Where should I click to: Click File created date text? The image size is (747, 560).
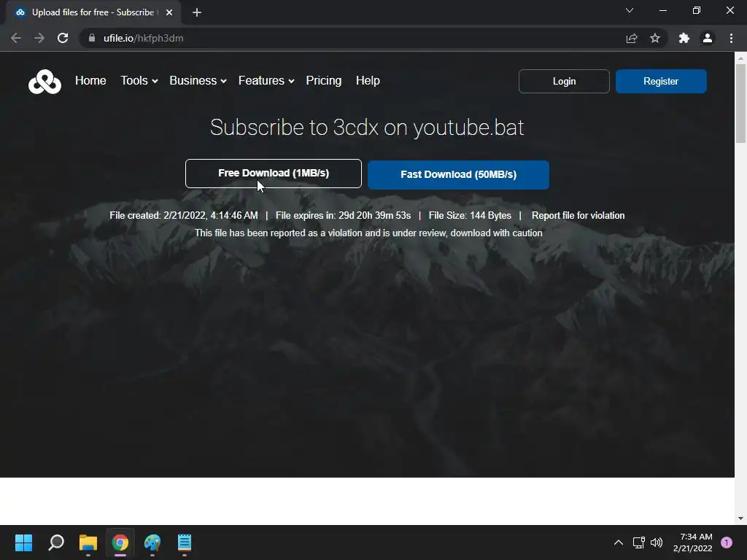coord(183,215)
